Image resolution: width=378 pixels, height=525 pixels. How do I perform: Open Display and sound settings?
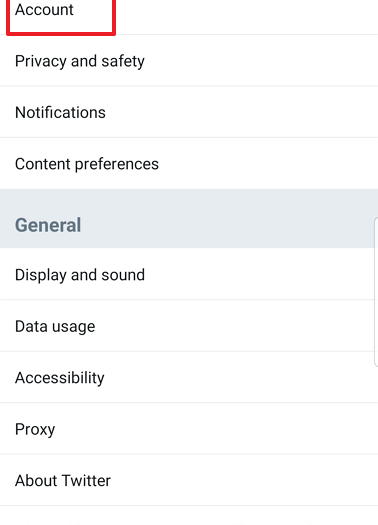tap(189, 274)
